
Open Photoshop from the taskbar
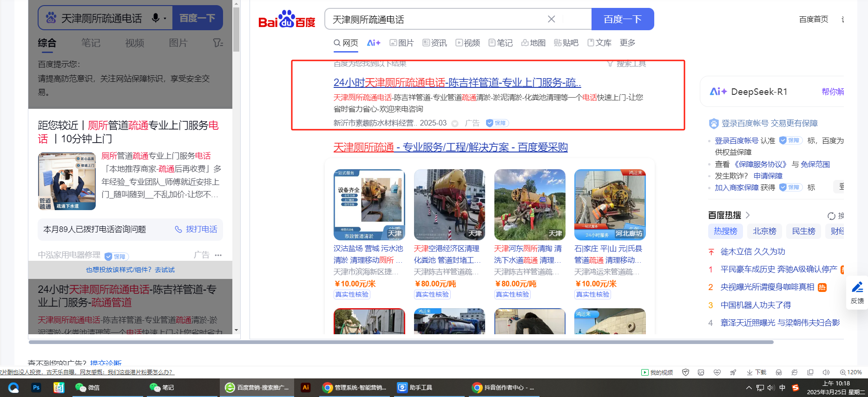click(x=36, y=388)
